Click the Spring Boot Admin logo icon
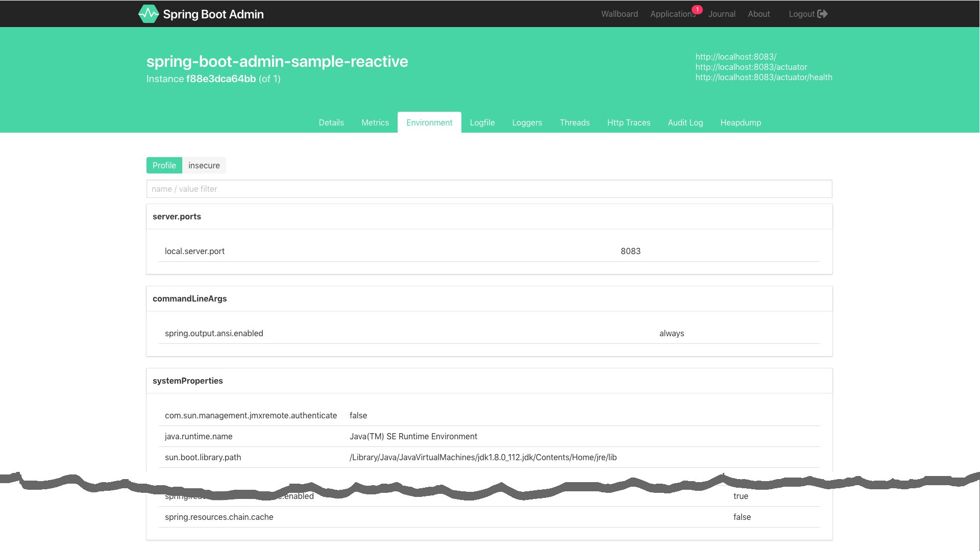The width and height of the screenshot is (980, 551). 148,13
